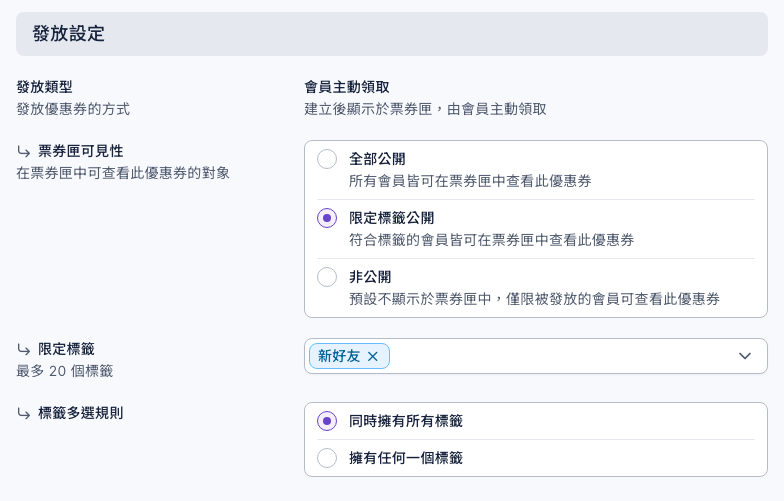Click the arrow icon beside 限定標籤

coord(24,349)
